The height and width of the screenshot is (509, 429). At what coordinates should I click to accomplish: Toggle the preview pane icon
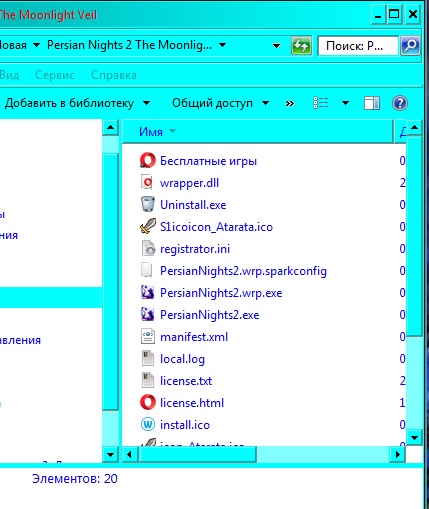point(371,103)
